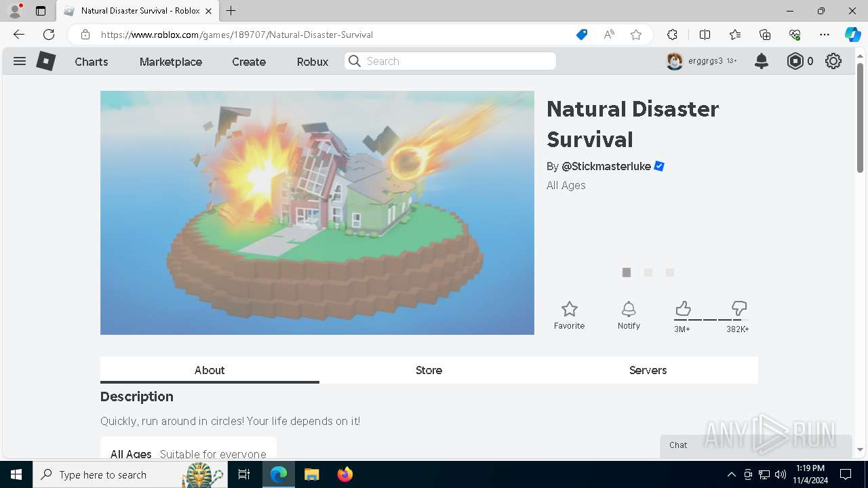Select the first carousel indicator dot

point(627,272)
